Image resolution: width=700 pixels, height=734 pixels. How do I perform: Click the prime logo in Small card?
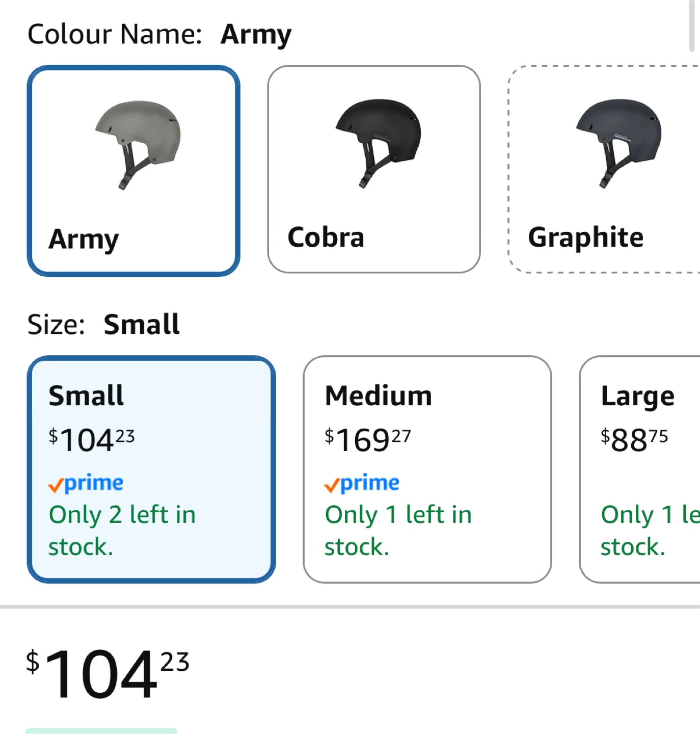click(x=86, y=483)
